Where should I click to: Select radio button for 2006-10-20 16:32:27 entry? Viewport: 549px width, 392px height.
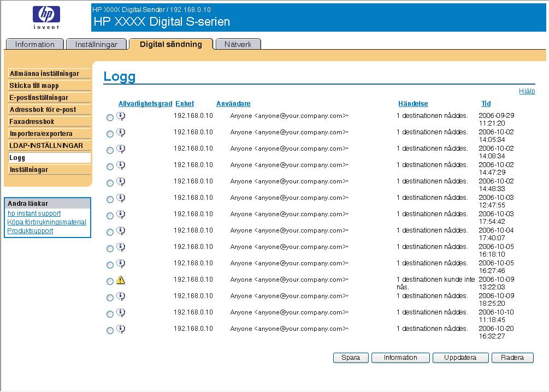(110, 331)
